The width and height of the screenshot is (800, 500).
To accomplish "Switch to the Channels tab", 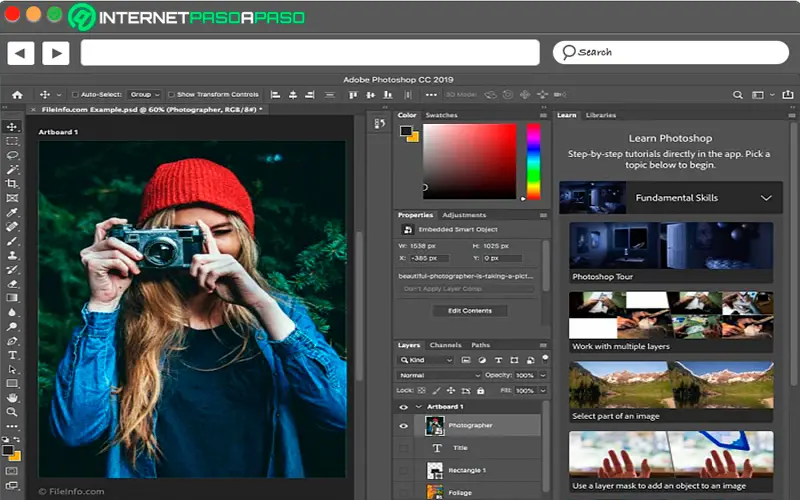I will (x=445, y=345).
